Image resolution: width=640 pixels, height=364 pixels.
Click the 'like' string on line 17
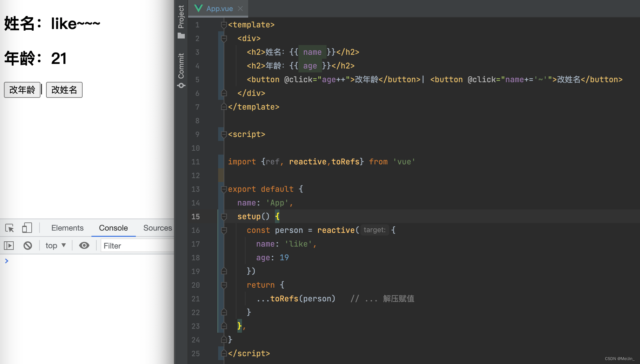coord(298,244)
